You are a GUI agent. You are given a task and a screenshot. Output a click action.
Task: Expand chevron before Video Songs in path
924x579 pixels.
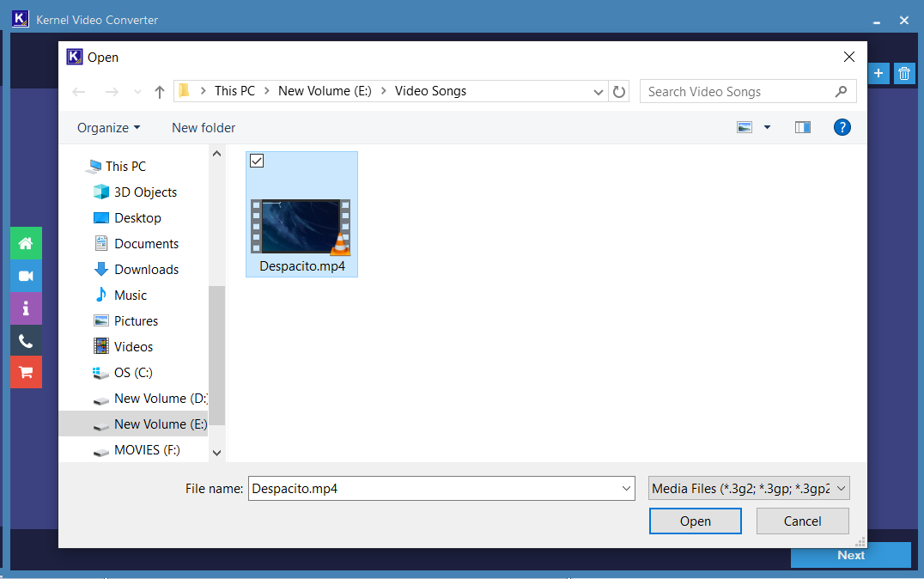click(384, 91)
